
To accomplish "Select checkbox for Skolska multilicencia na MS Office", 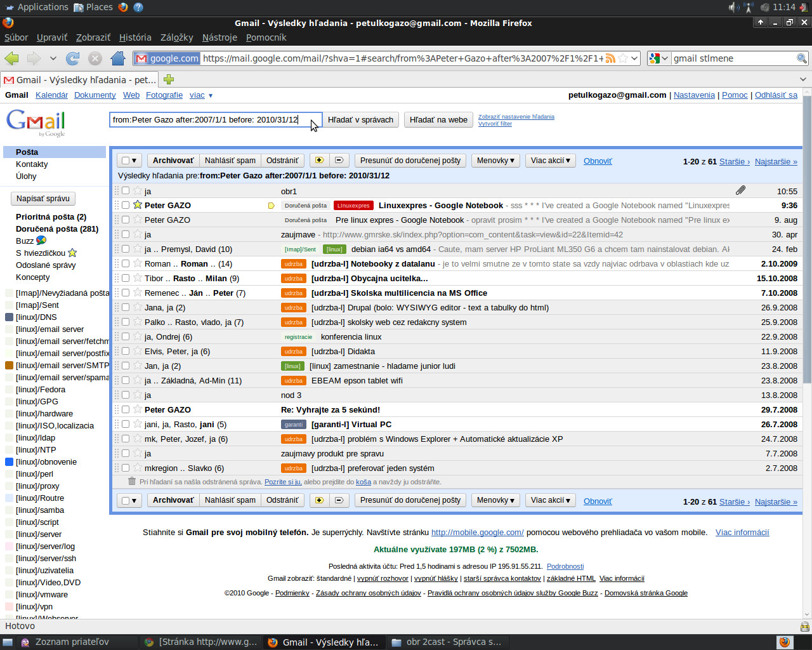I will (x=126, y=293).
